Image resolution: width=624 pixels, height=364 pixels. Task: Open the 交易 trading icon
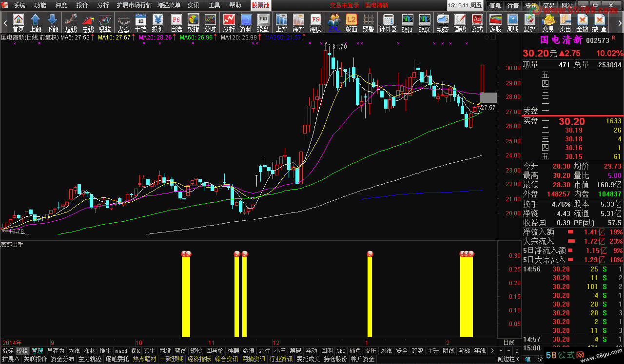(548, 22)
